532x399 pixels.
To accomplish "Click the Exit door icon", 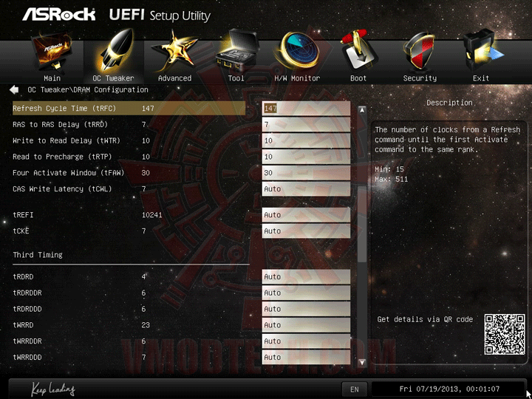I will pyautogui.click(x=482, y=51).
